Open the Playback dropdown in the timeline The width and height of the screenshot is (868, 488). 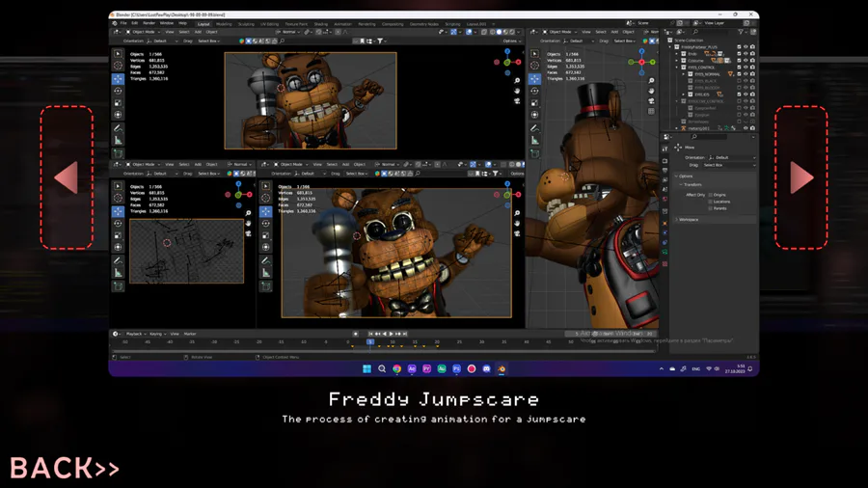click(135, 335)
